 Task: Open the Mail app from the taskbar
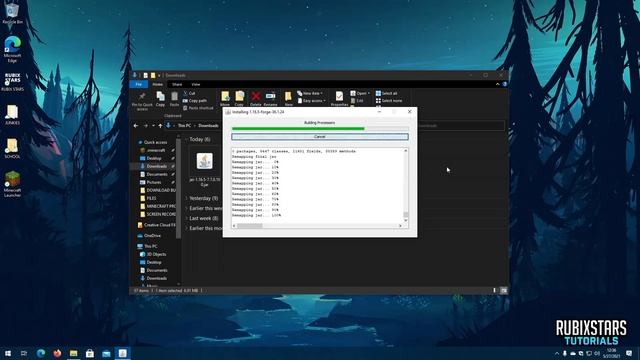coord(106,353)
